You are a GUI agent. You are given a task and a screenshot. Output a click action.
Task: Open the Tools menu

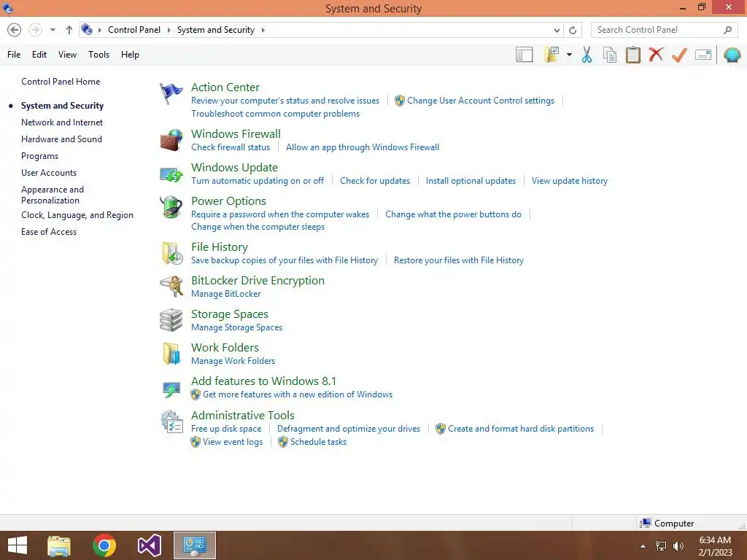(x=99, y=55)
